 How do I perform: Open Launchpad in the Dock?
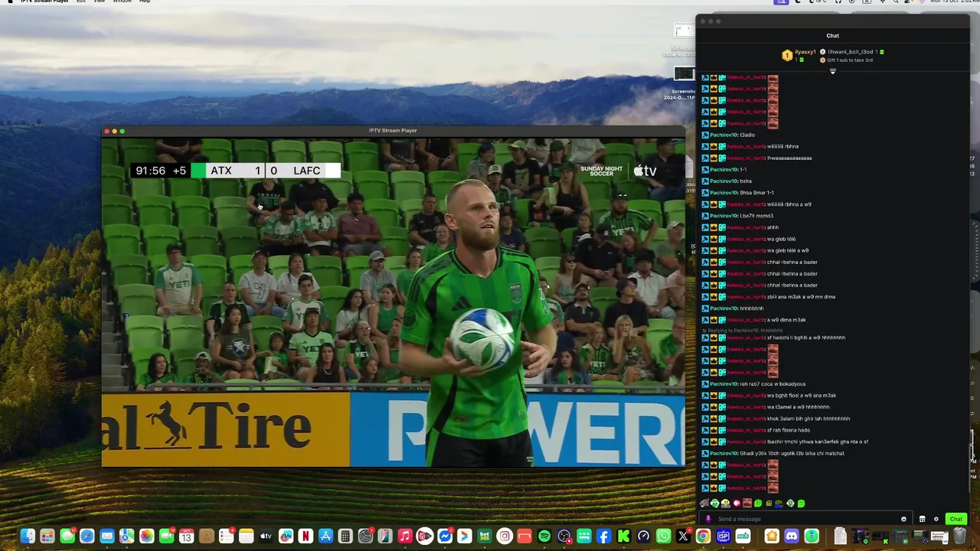click(x=47, y=536)
